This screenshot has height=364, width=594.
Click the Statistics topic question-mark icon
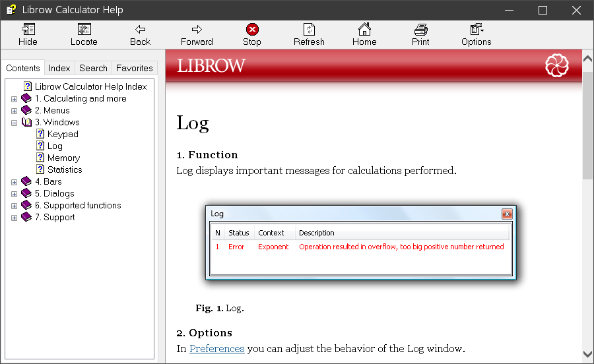40,169
